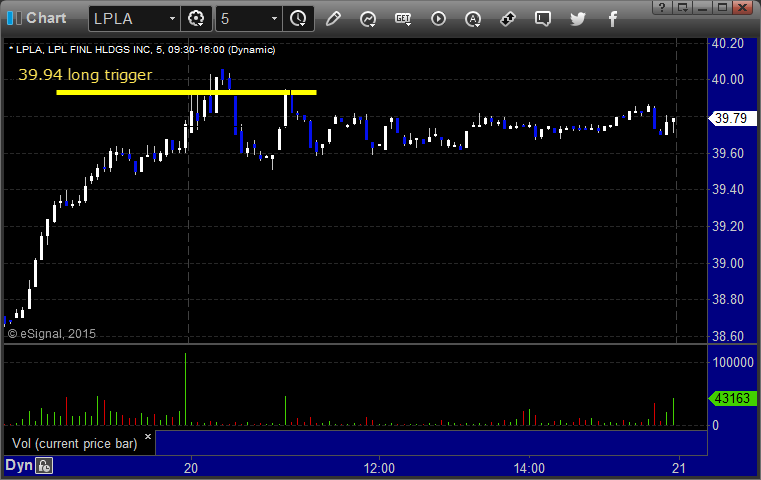Select the pencil drawing tools icon

333,19
